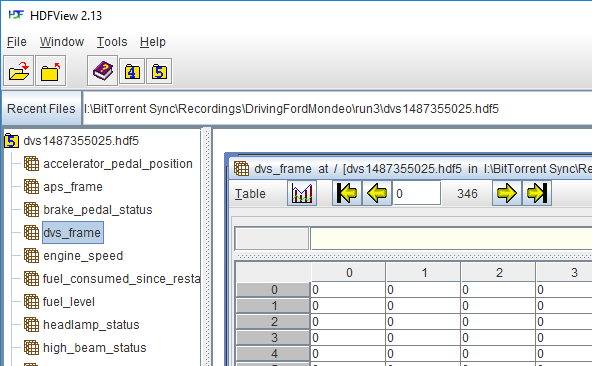
Task: Click the Open file folder icon
Action: pyautogui.click(x=18, y=71)
